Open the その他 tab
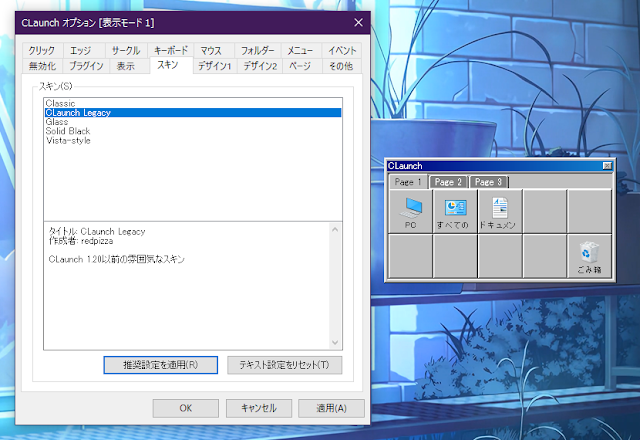The image size is (640, 440). [x=341, y=66]
